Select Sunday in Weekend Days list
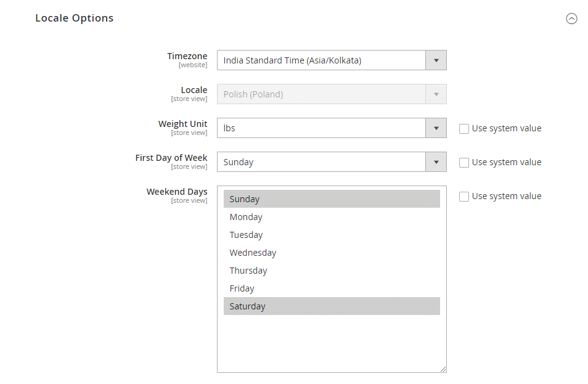 [x=331, y=199]
